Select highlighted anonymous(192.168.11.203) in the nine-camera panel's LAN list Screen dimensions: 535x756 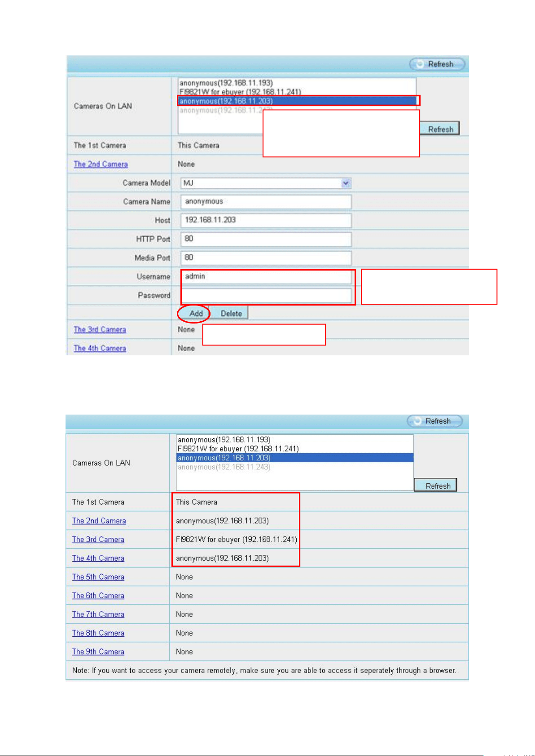(x=295, y=458)
